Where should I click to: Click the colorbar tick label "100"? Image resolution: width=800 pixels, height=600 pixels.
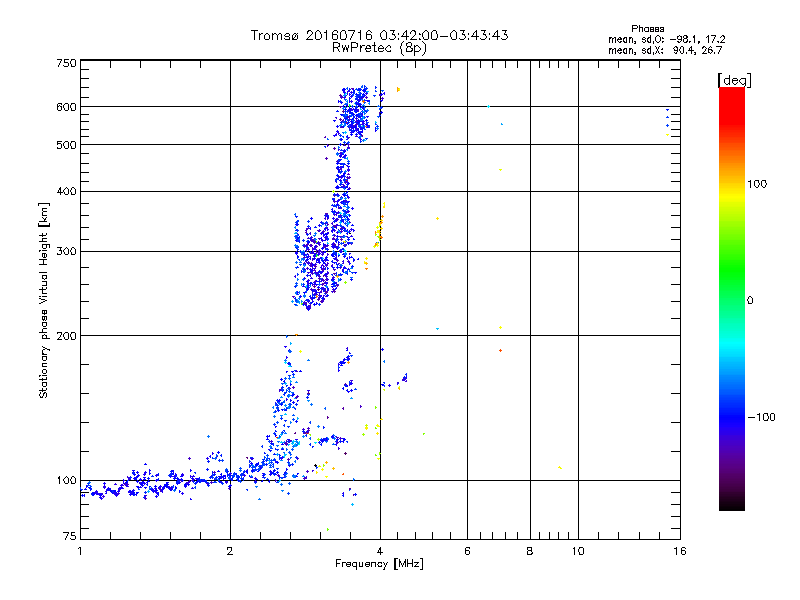click(x=757, y=184)
